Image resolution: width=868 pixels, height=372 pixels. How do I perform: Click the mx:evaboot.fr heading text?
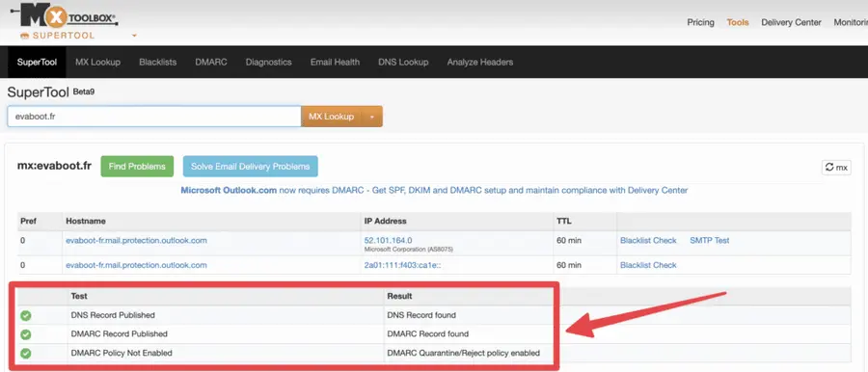(x=54, y=166)
